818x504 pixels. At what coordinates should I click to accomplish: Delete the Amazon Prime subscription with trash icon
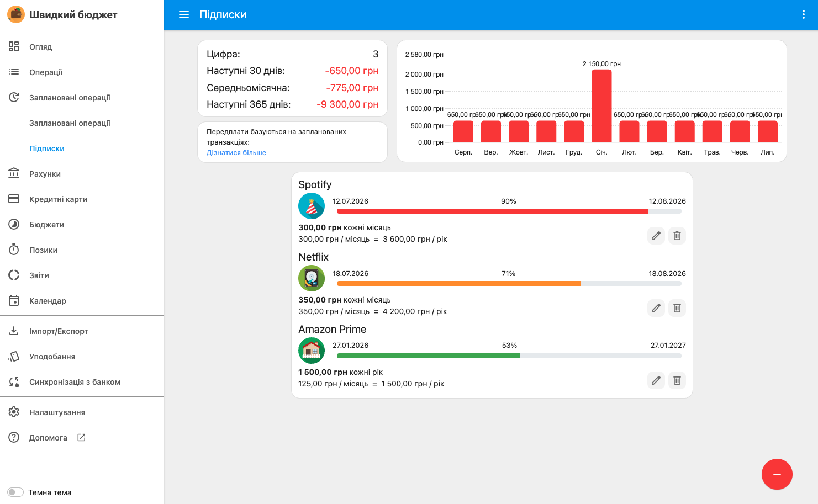[677, 380]
